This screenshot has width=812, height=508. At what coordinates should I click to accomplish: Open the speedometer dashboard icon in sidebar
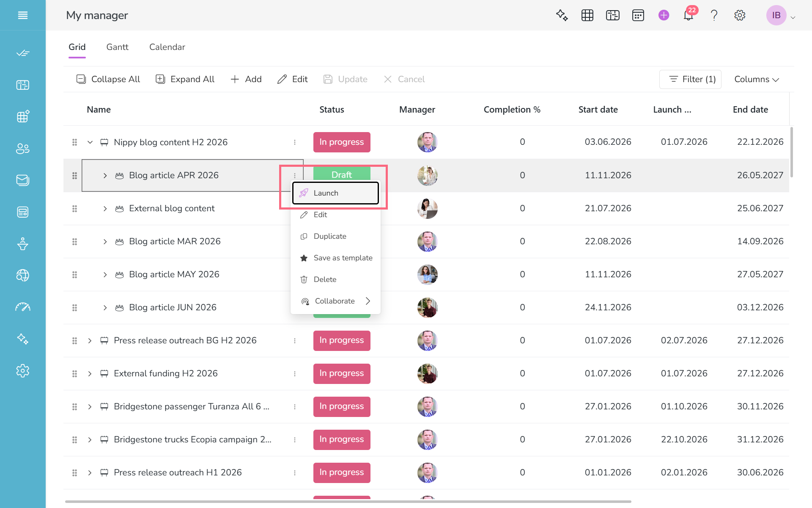click(23, 307)
